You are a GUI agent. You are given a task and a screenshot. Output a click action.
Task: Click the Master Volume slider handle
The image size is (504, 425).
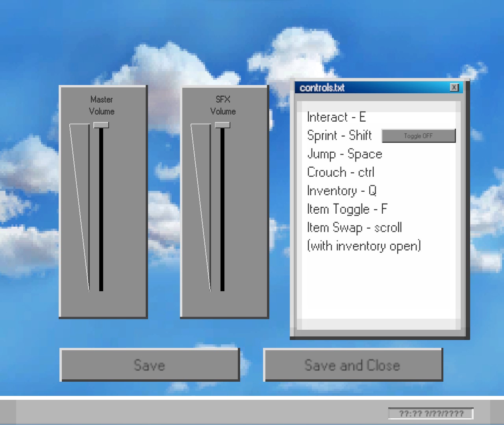pyautogui.click(x=101, y=125)
